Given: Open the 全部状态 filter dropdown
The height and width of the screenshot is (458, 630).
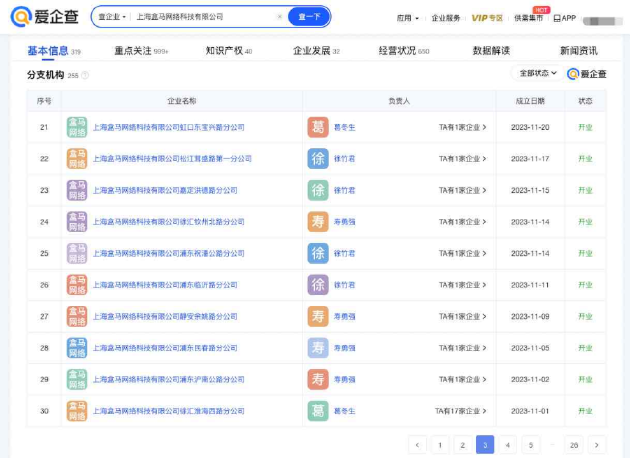Looking at the screenshot, I should (538, 73).
